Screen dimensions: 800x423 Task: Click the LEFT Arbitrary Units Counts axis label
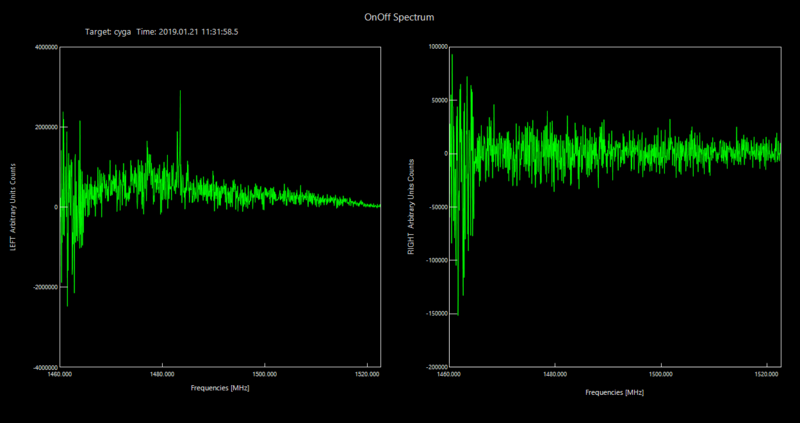click(14, 205)
